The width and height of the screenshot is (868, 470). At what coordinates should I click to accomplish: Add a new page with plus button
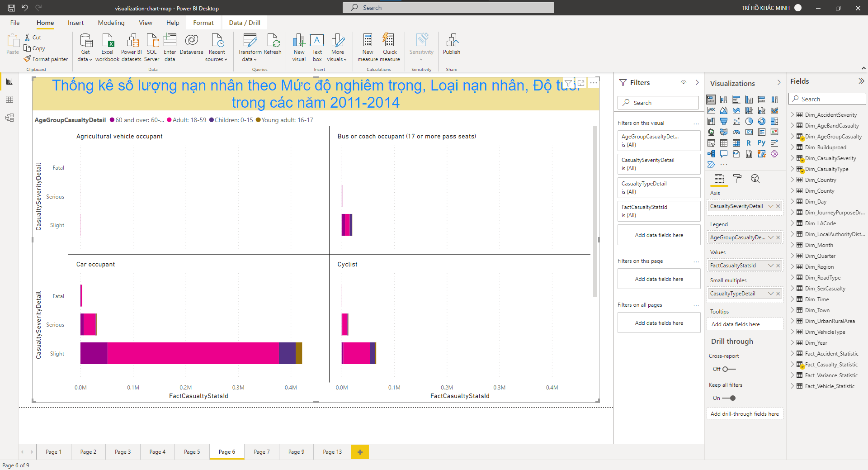click(360, 452)
